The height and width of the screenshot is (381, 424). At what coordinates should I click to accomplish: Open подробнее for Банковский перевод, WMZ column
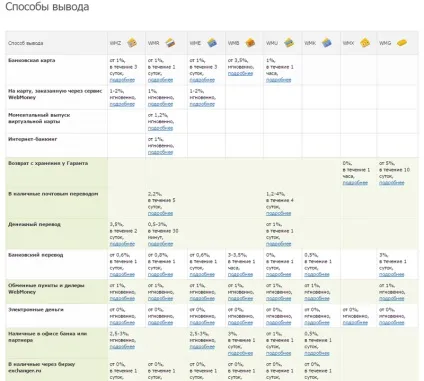[x=122, y=275]
